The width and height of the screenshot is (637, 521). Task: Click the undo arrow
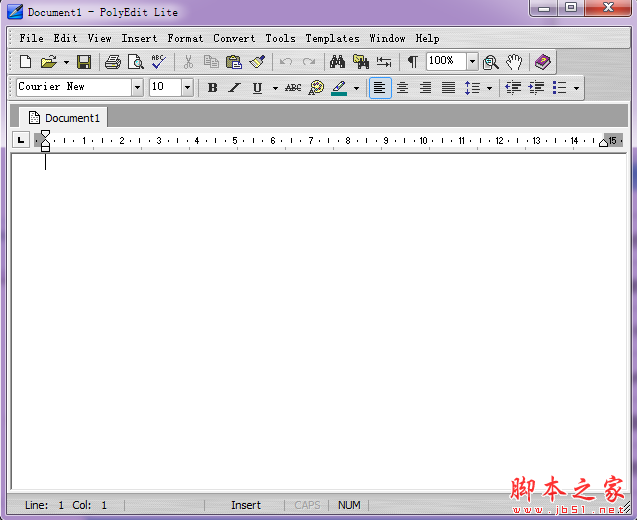286,62
